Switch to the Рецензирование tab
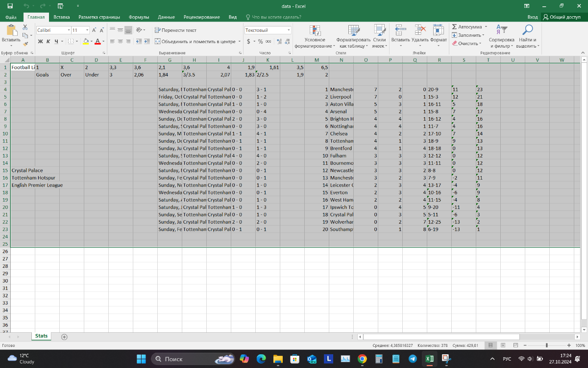588x368 pixels. click(x=202, y=17)
